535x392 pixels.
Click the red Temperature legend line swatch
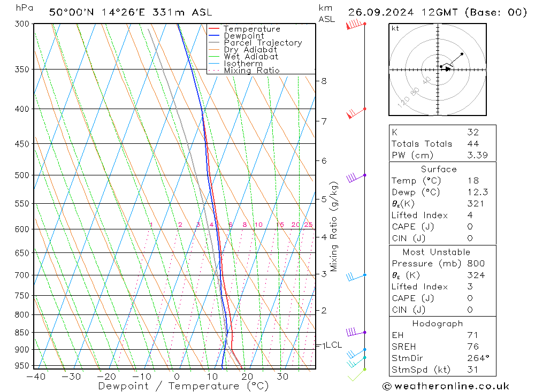[x=214, y=29]
